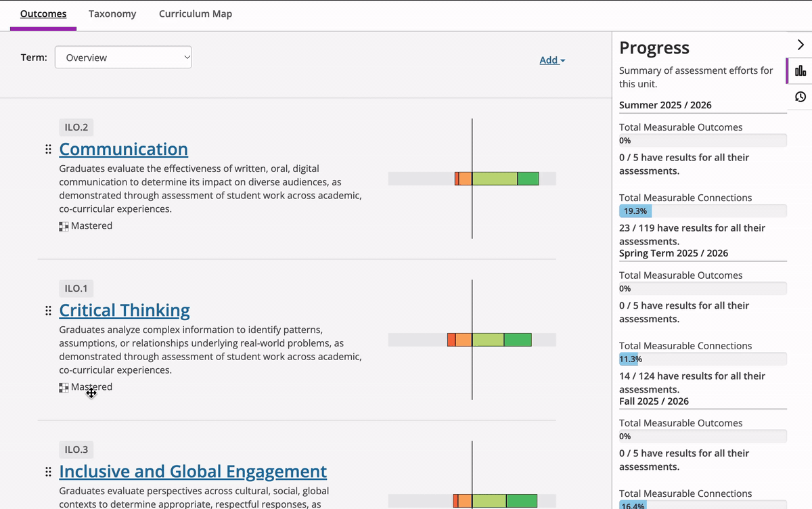Click the Spring Term 2025 / 2026 heading
The image size is (812, 509).
pyautogui.click(x=674, y=253)
